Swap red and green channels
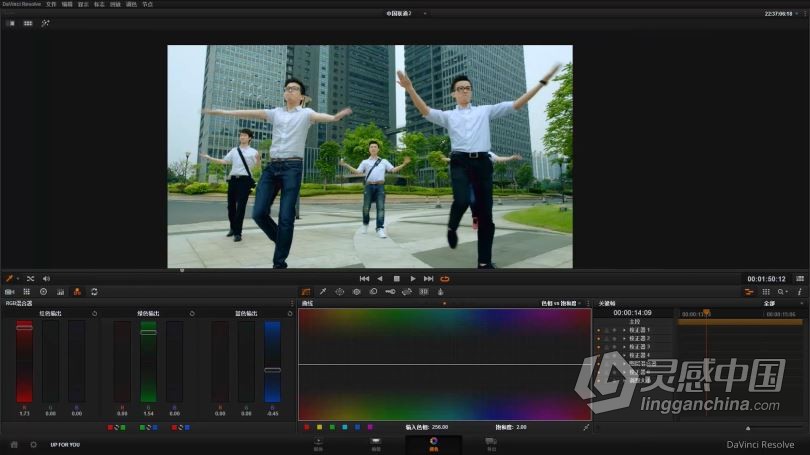This screenshot has height=455, width=810. [116, 428]
